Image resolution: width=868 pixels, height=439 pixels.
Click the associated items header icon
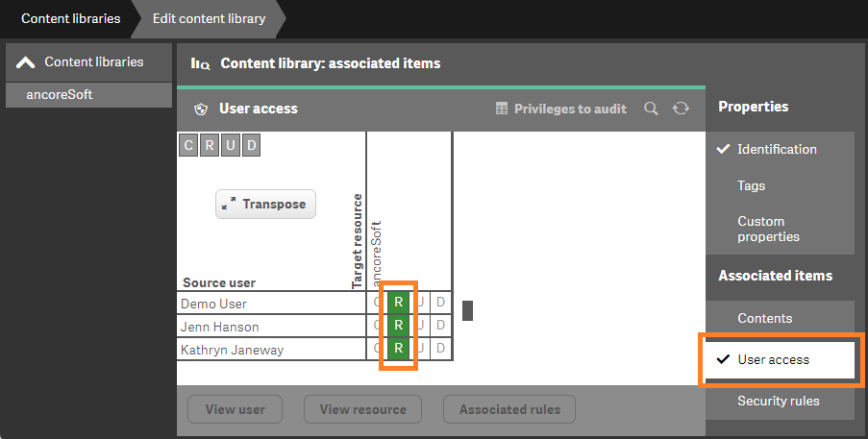point(200,63)
